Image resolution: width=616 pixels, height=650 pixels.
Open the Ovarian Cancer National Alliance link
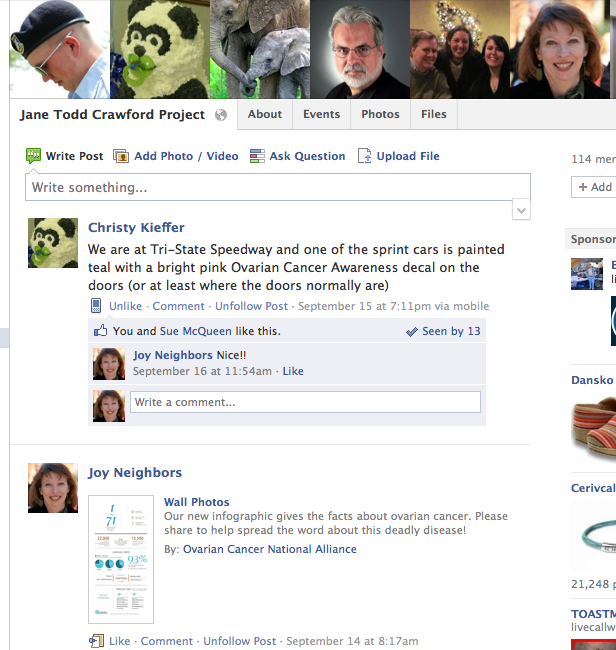point(270,549)
